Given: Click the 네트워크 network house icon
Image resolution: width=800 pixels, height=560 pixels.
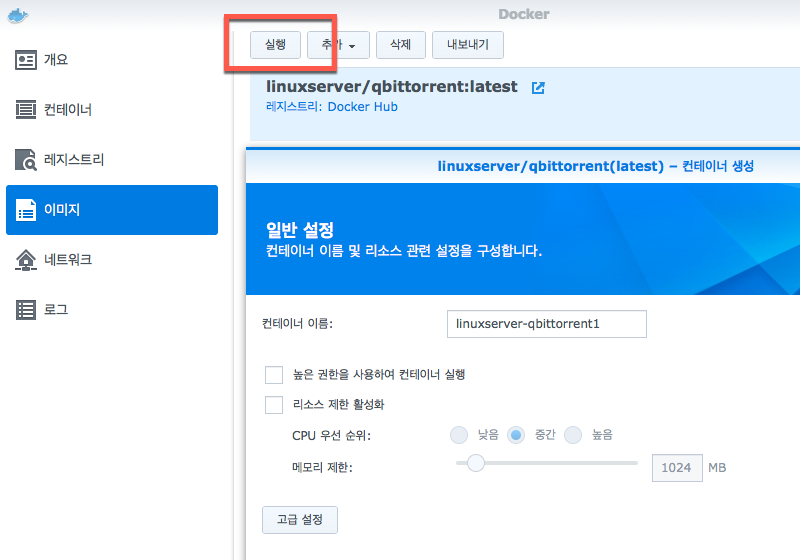Looking at the screenshot, I should pyautogui.click(x=26, y=260).
